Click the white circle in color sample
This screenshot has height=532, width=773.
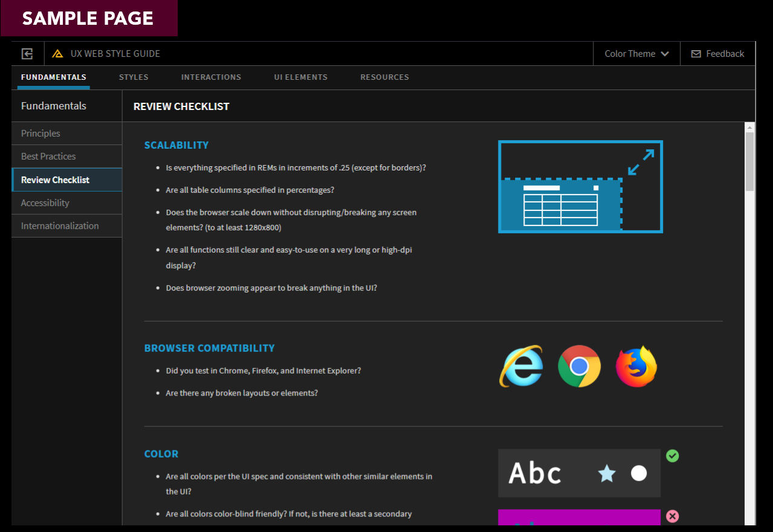pos(639,473)
